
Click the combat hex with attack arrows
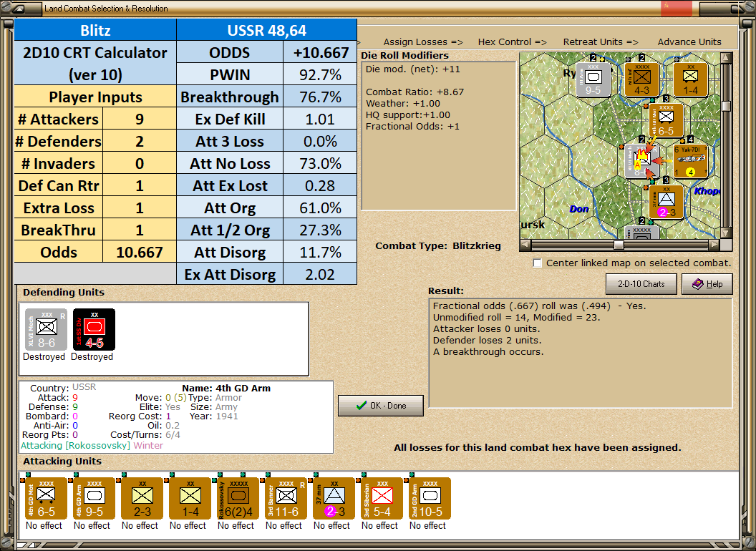click(641, 161)
